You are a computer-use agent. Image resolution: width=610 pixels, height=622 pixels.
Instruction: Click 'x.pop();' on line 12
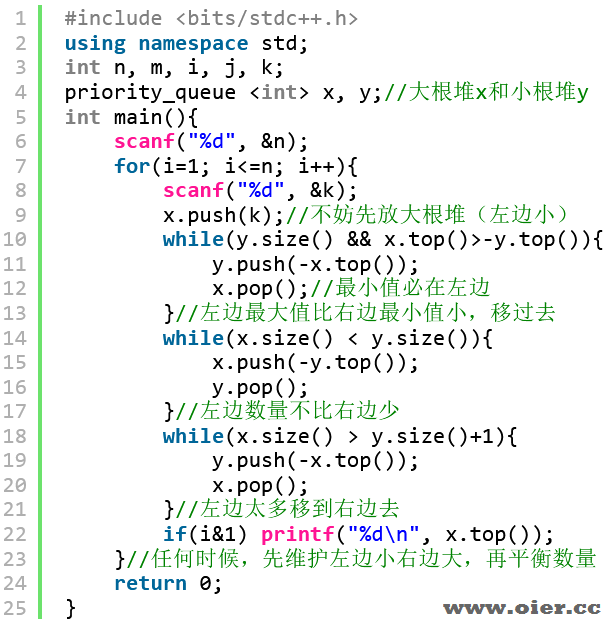tap(260, 289)
